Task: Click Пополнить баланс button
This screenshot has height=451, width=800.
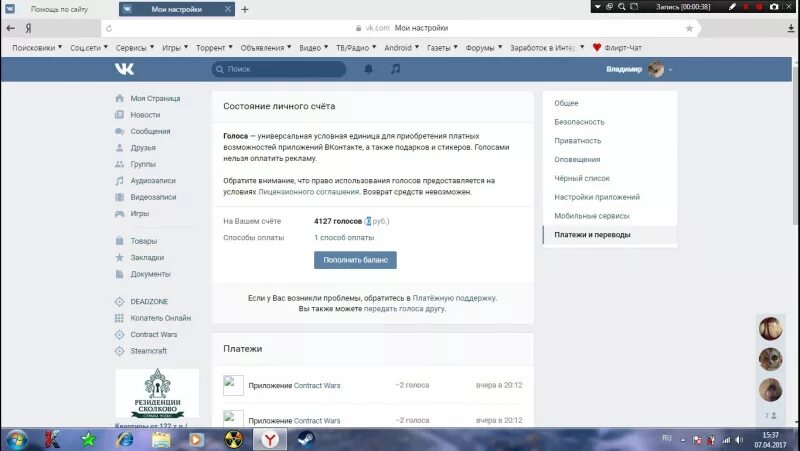Action: 355,260
